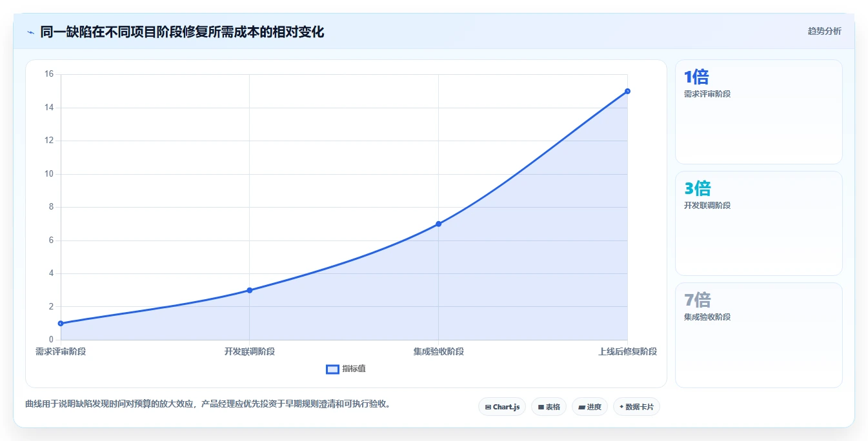Click the trend icon beside the chart title
This screenshot has width=868, height=441.
(x=30, y=32)
